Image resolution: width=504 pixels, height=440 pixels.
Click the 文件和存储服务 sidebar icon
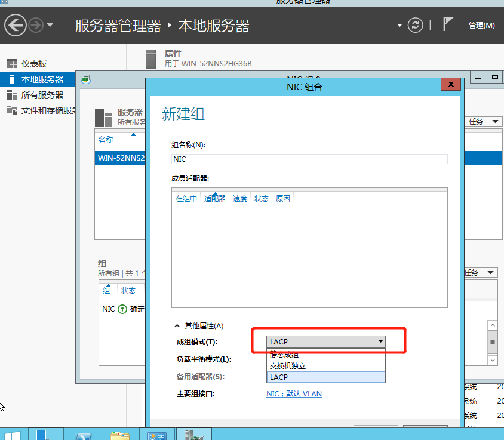(x=12, y=110)
